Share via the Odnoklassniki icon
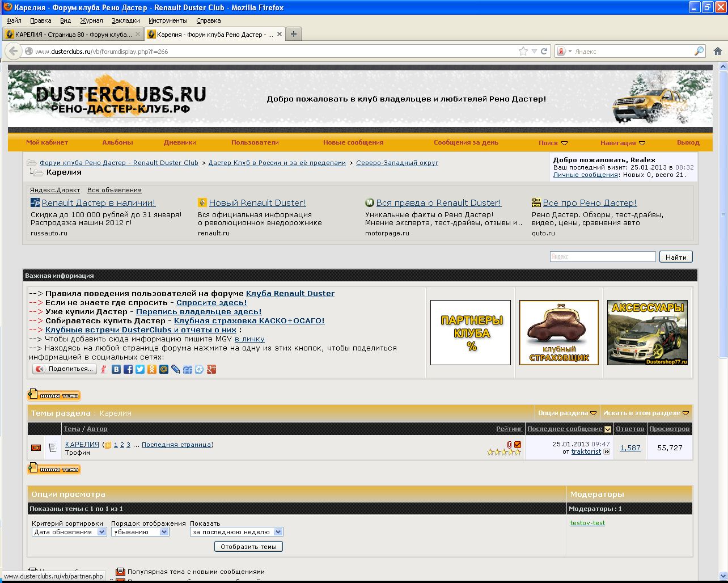 [x=152, y=369]
